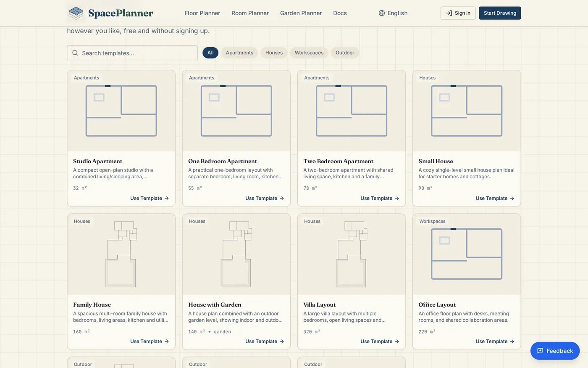Image resolution: width=588 pixels, height=368 pixels.
Task: Click the arrow next to Studio Apartment Use Template
Action: 167,198
